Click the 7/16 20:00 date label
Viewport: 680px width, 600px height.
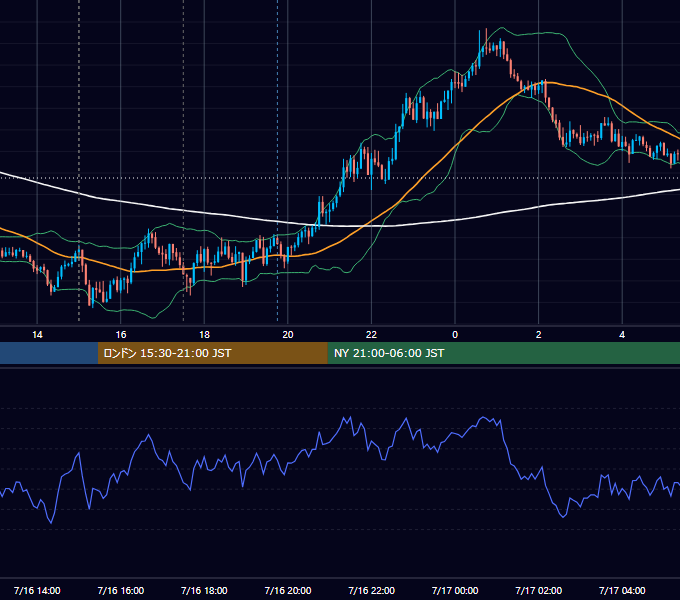click(288, 590)
